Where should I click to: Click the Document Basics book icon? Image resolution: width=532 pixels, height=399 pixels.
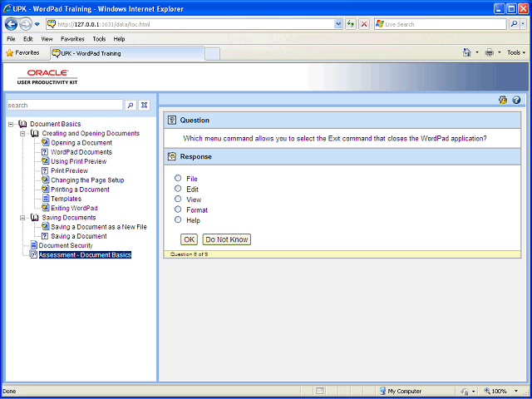(x=22, y=124)
